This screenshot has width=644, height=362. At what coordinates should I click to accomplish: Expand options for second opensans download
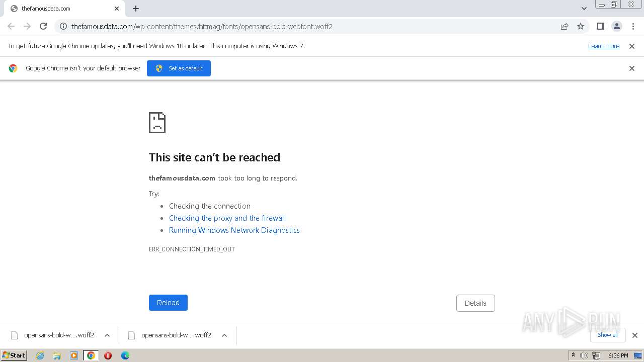(224, 335)
